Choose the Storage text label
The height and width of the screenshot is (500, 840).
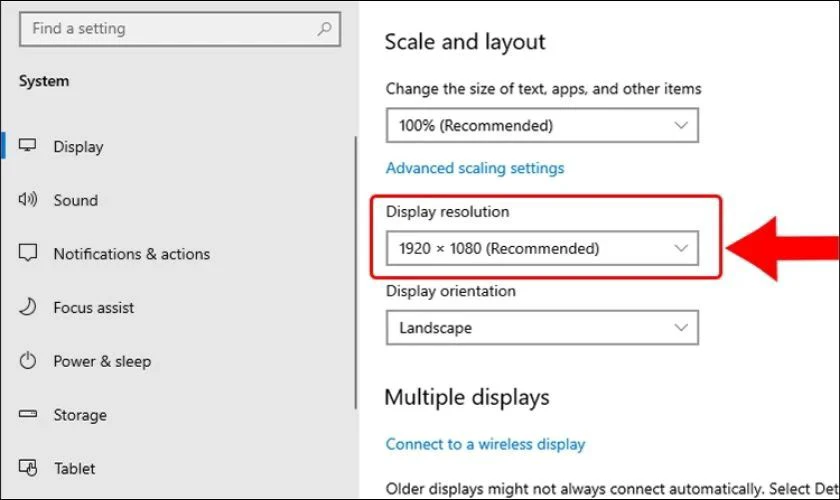[x=79, y=415]
